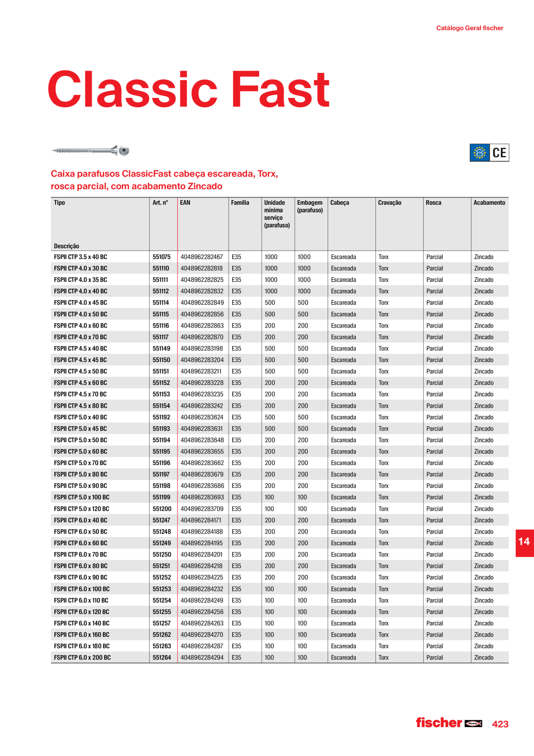The width and height of the screenshot is (534, 756).
Task: Click article number 551150
Action: 161,360
